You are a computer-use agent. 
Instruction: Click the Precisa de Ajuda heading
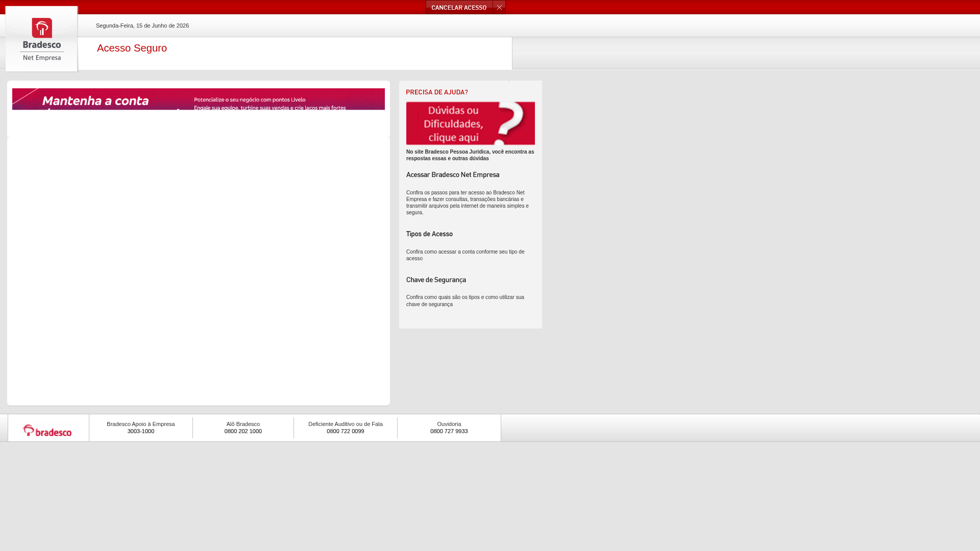point(437,92)
